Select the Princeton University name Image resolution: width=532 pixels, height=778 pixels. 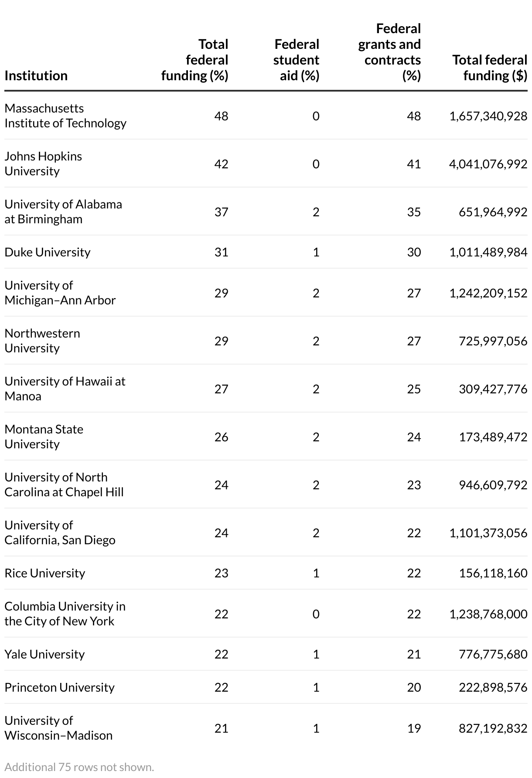click(x=59, y=687)
